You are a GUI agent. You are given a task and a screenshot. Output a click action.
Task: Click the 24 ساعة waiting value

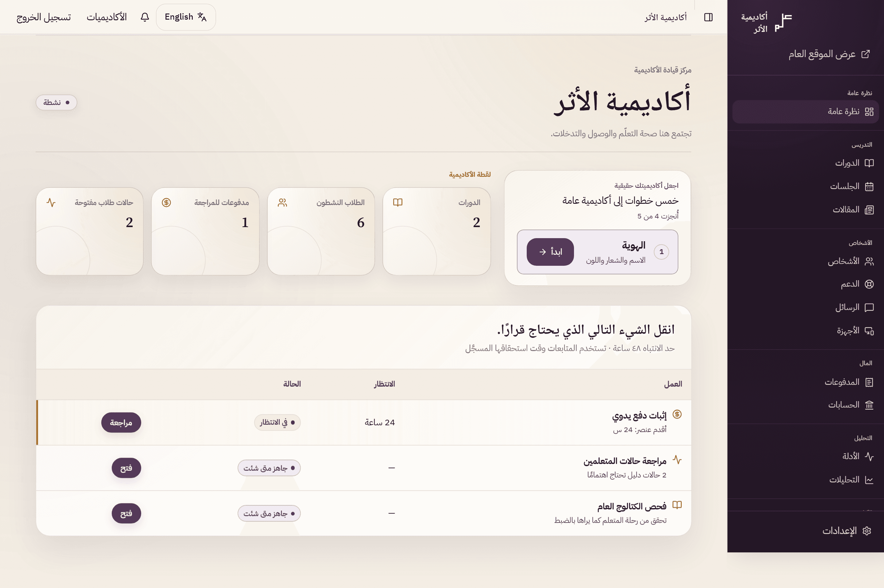tap(380, 423)
